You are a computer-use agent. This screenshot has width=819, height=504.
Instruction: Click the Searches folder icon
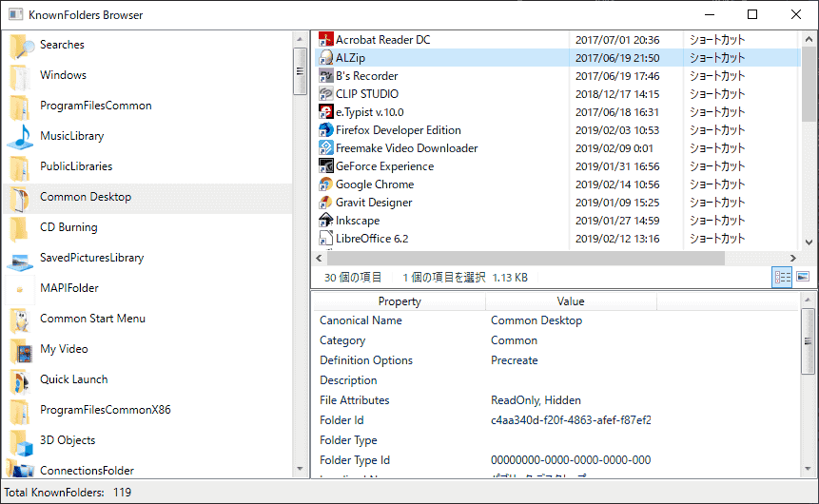click(x=21, y=45)
